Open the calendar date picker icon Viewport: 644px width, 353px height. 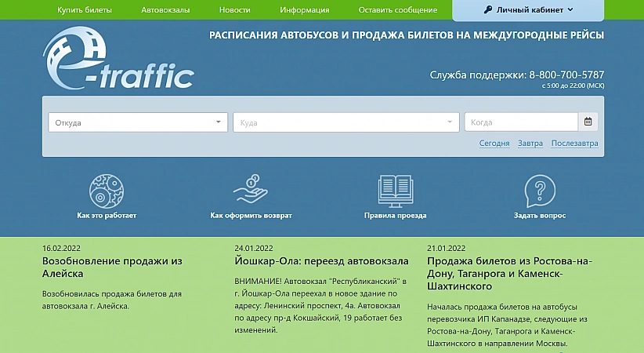tap(588, 122)
